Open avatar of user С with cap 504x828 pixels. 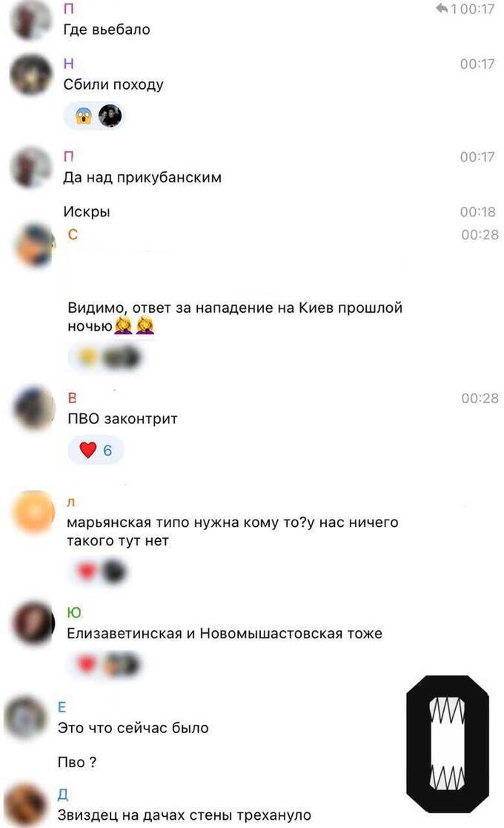click(x=34, y=245)
